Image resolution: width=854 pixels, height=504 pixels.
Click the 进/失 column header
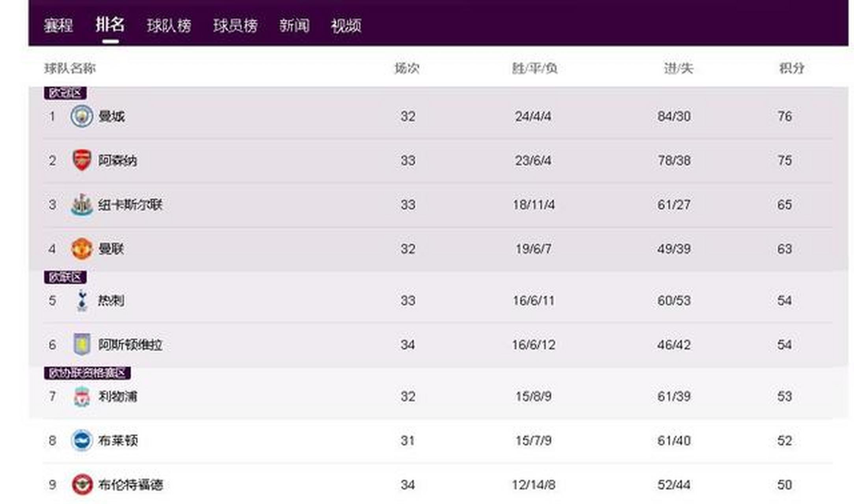click(x=678, y=69)
